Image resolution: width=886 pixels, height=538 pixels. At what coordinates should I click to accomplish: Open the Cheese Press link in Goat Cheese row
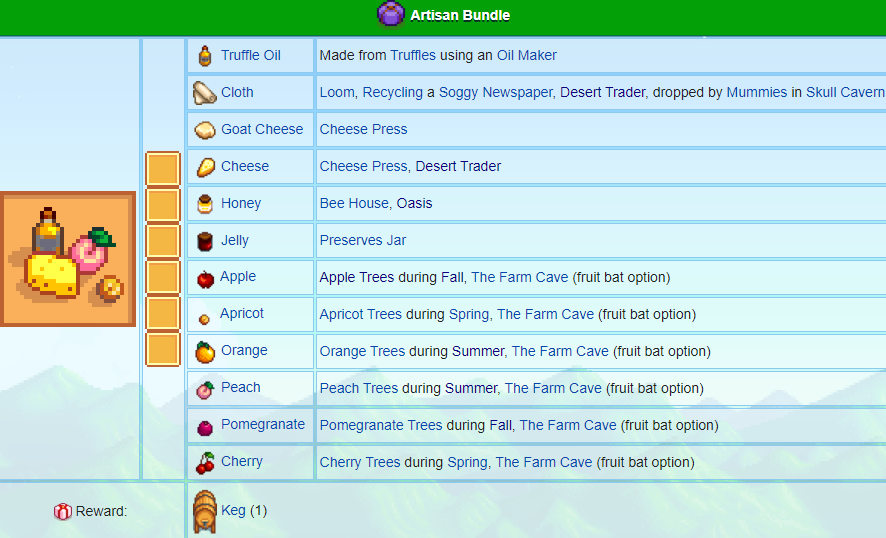point(363,129)
